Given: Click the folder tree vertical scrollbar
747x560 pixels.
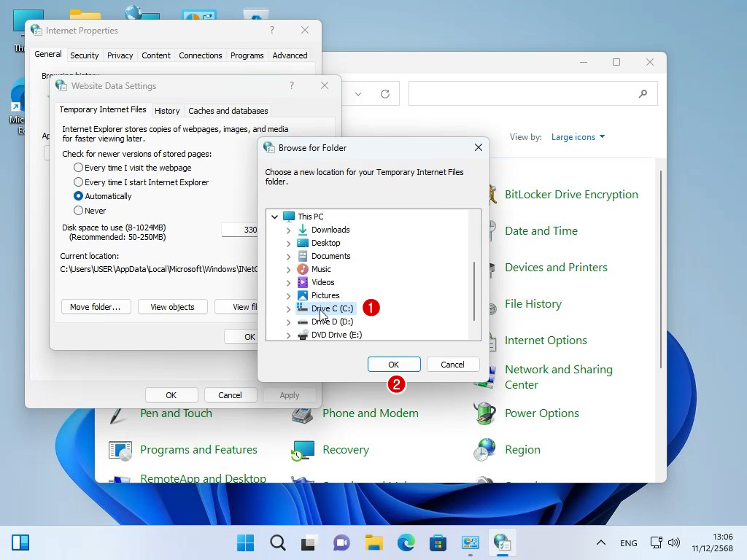Looking at the screenshot, I should click(x=474, y=292).
